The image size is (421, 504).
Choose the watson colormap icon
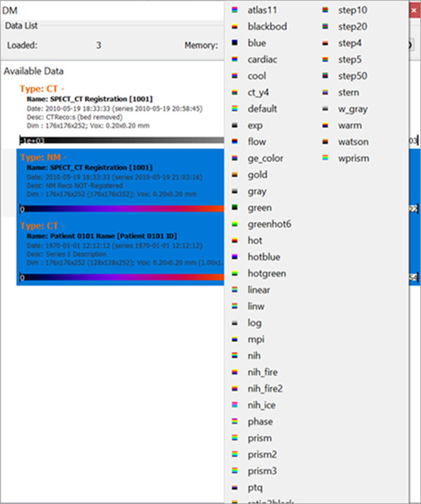click(326, 142)
